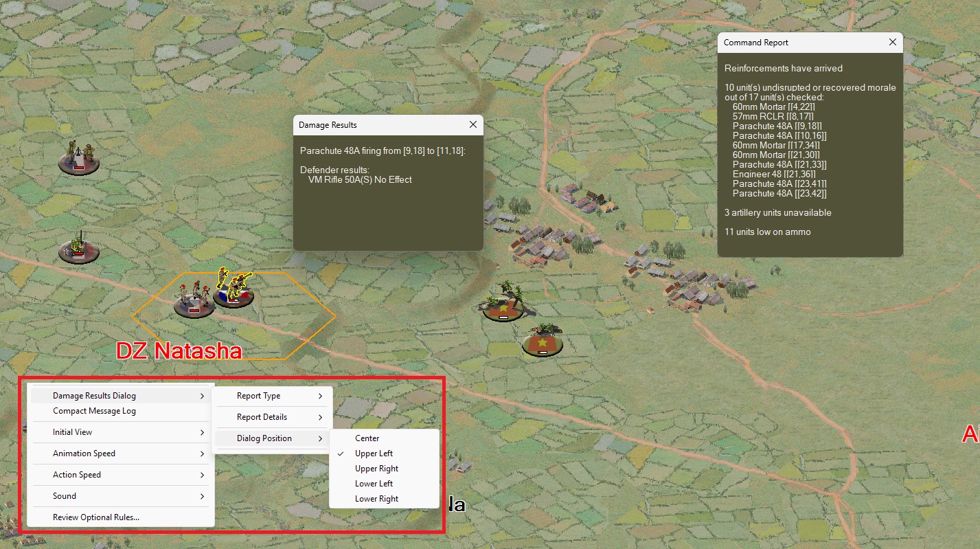Close the Command Report dialog

tap(893, 43)
